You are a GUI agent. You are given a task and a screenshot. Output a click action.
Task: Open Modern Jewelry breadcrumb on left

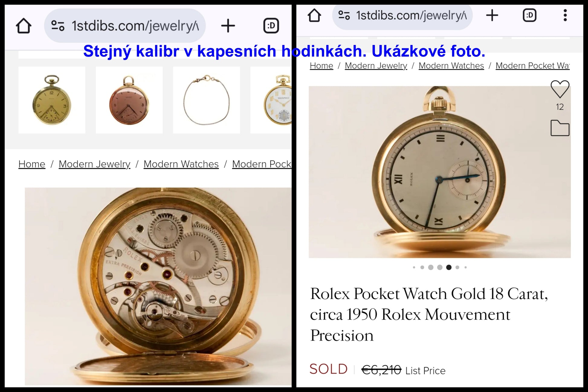coord(95,164)
